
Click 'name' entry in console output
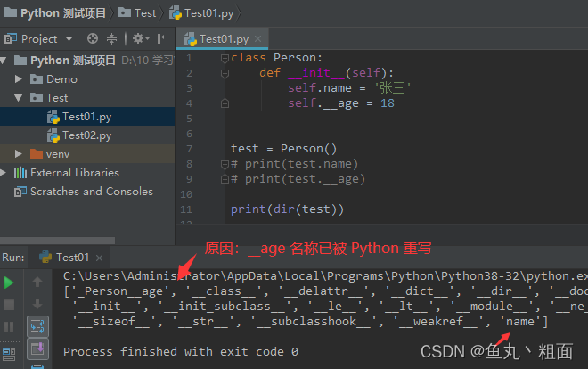(519, 322)
